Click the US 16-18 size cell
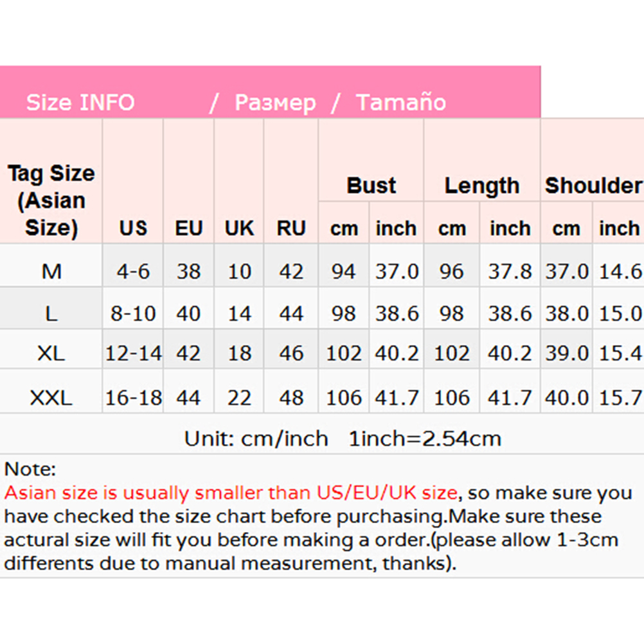Image resolution: width=644 pixels, height=644 pixels. tap(133, 398)
